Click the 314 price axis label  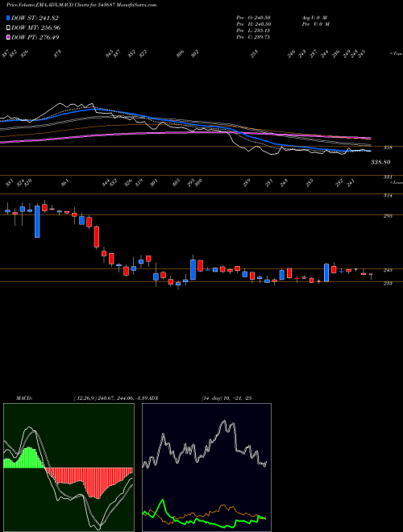point(388,196)
